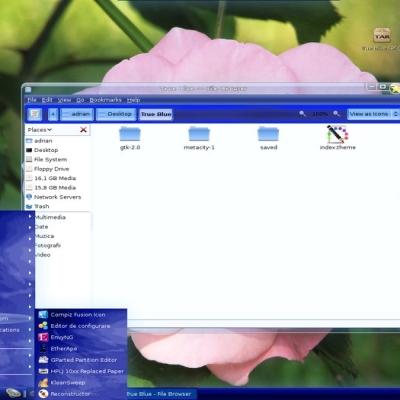
Task: Select Trash in Places sidebar
Action: [57, 206]
